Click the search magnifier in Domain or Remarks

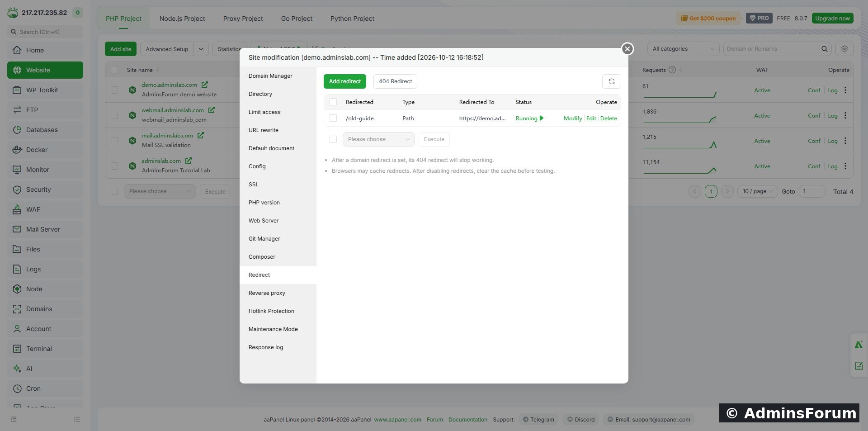825,49
